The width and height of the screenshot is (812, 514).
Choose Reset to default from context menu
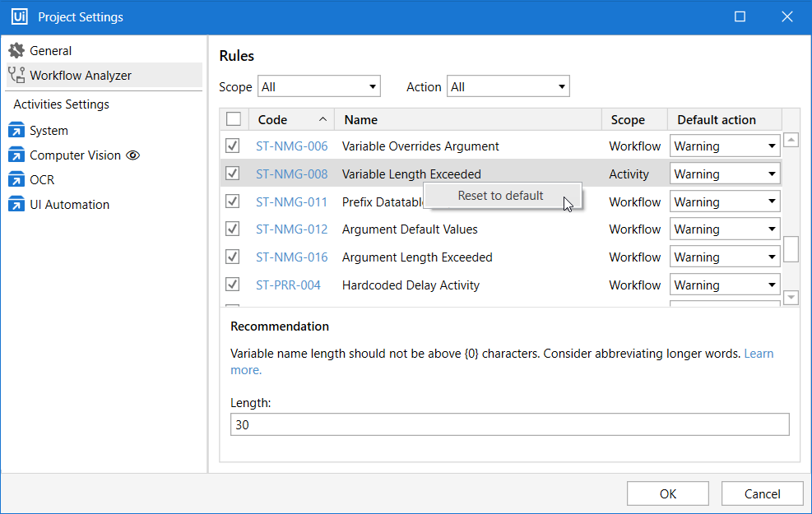point(500,196)
